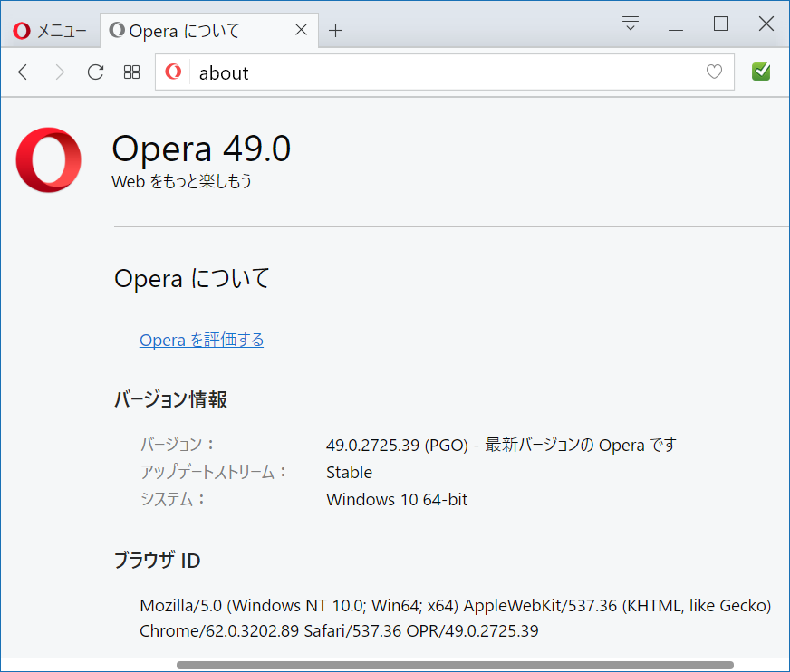Click the Web をもっと楽しもう tagline
Viewport: 790px width, 672px height.
pyautogui.click(x=181, y=181)
